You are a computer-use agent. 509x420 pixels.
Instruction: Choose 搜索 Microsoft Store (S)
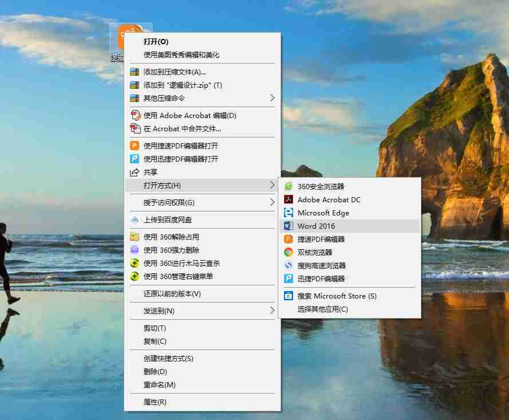(350, 296)
